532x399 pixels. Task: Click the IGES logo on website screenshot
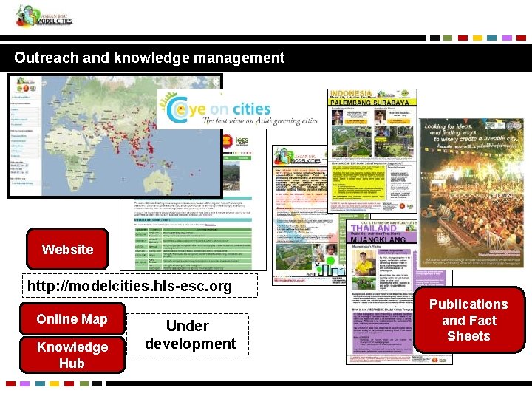click(x=242, y=141)
